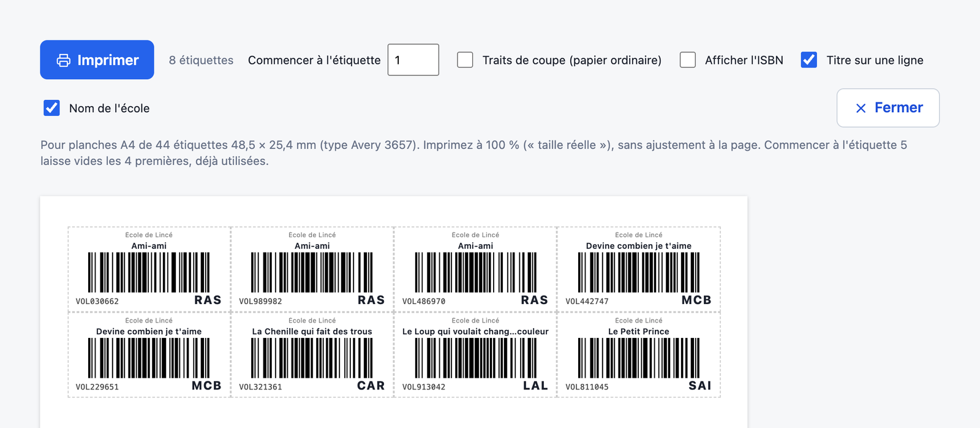The height and width of the screenshot is (428, 980).
Task: Select the label with code VOL030662
Action: coord(149,270)
